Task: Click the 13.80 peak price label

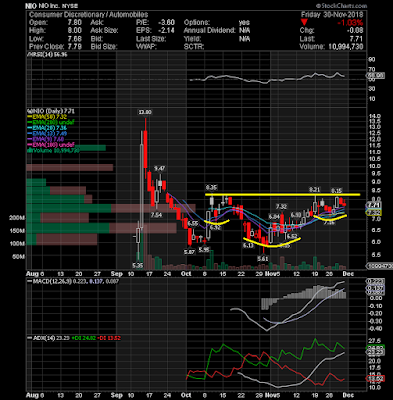Action: [145, 112]
